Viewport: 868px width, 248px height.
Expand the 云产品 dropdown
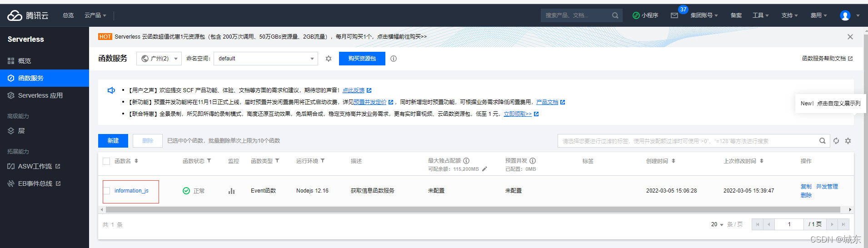[95, 15]
